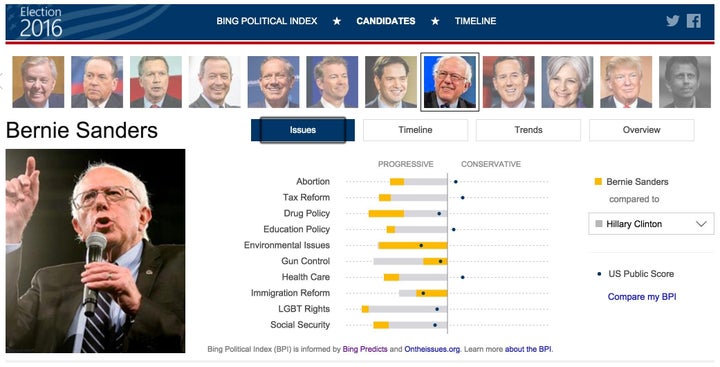Select the Issues tab

pos(303,130)
